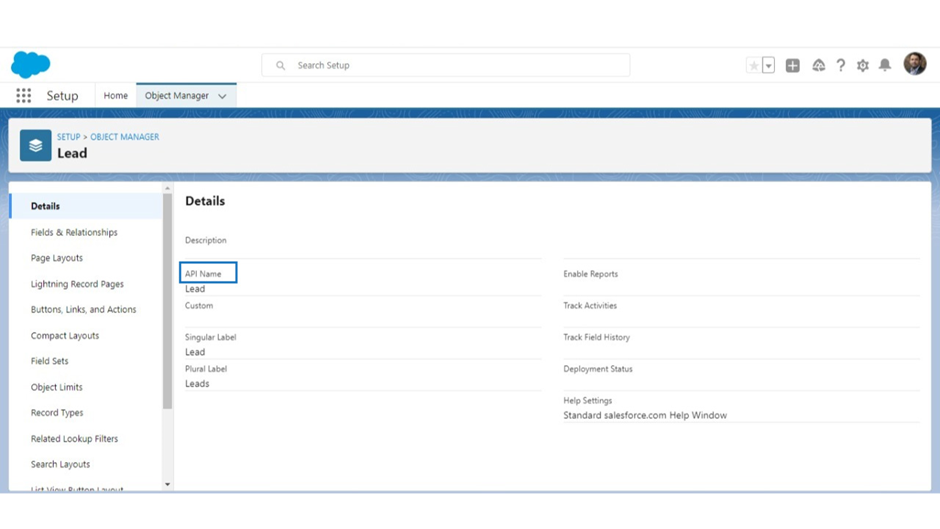Open the Setup gear menu
This screenshot has height=529, width=940.
863,65
